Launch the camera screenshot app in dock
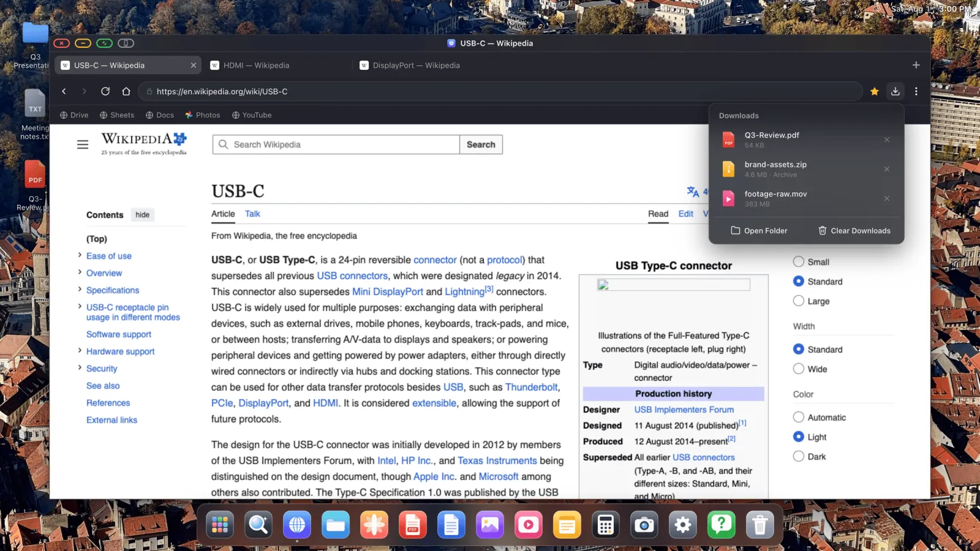The width and height of the screenshot is (980, 551). [x=644, y=525]
